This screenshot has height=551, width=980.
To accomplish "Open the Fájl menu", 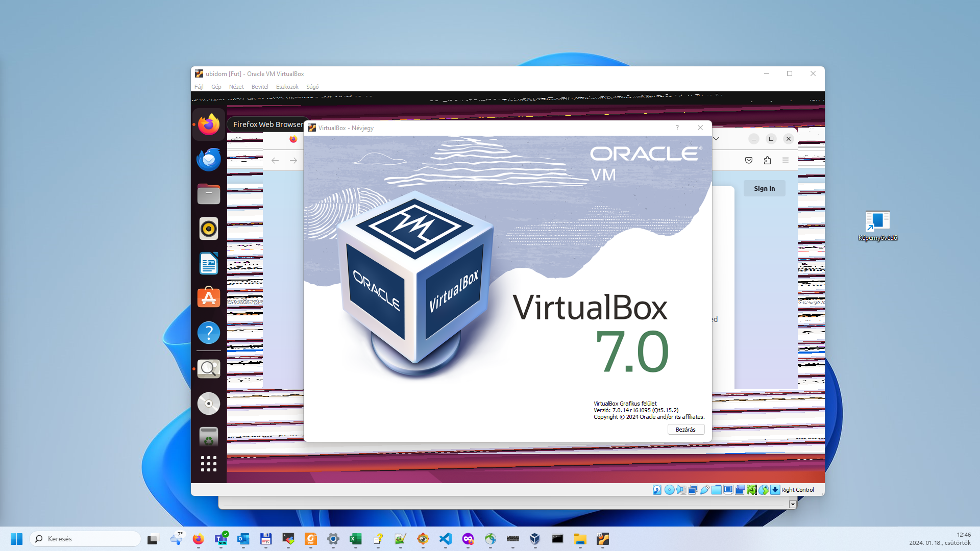I will pyautogui.click(x=199, y=87).
